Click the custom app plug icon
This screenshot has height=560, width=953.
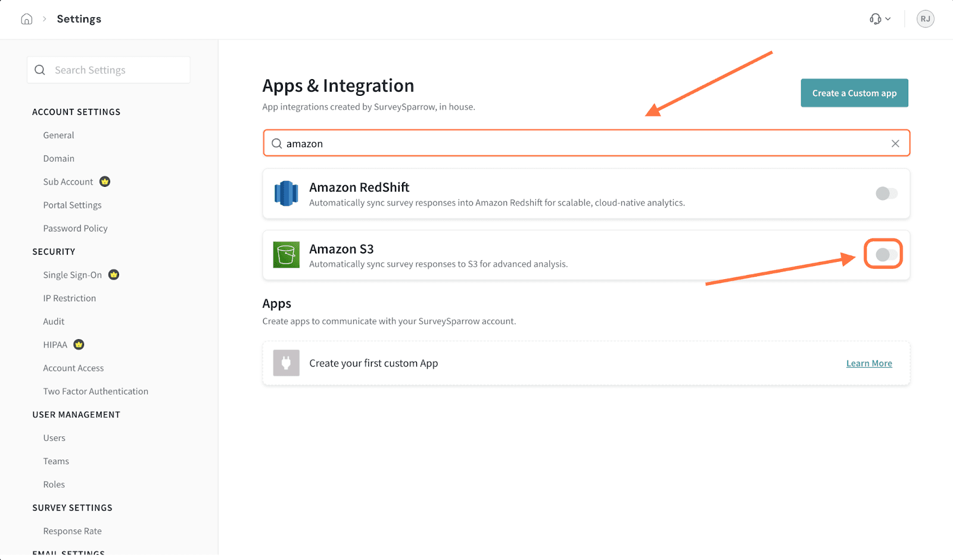[x=286, y=363]
